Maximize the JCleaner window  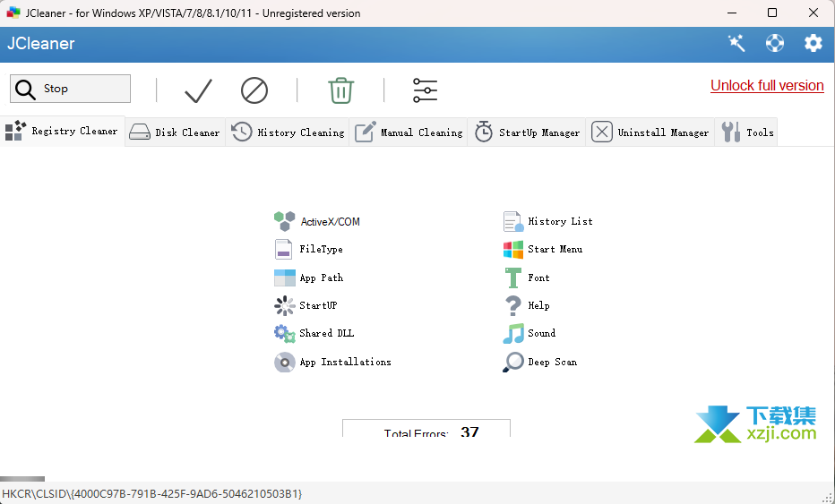pyautogui.click(x=772, y=13)
